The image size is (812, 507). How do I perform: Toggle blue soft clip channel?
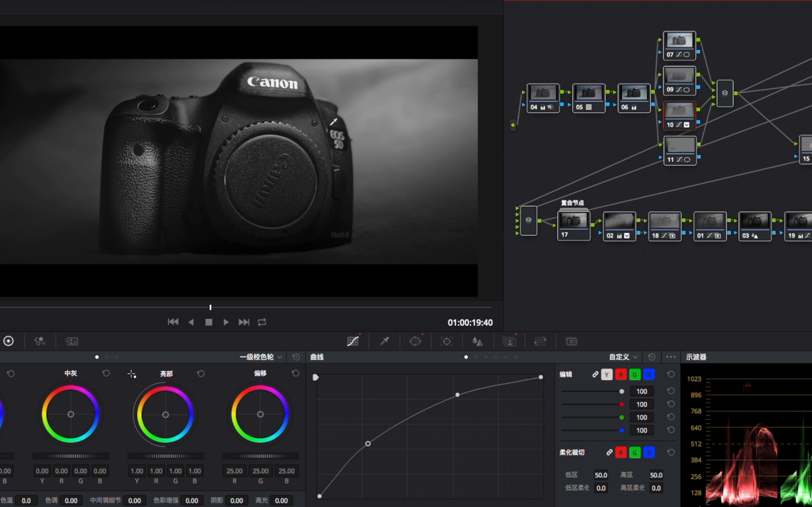tap(649, 452)
